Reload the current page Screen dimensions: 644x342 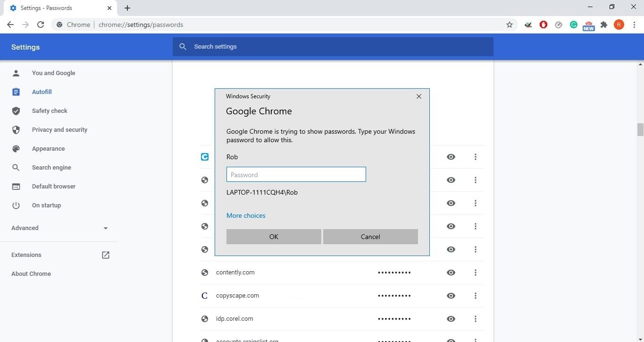coord(41,25)
